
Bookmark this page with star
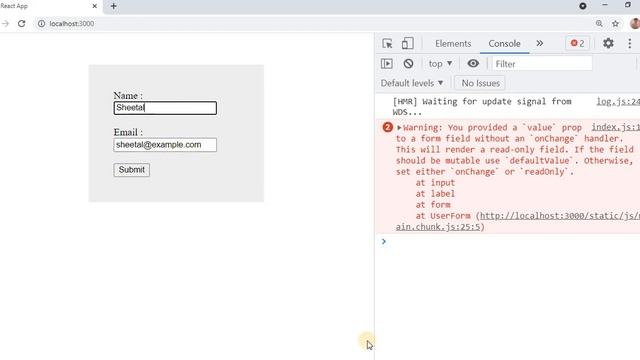pyautogui.click(x=616, y=24)
